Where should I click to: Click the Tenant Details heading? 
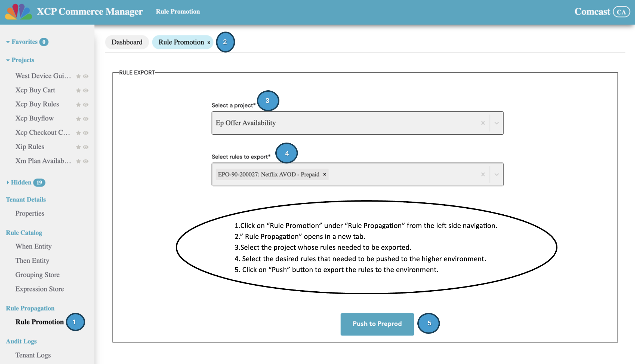(x=26, y=200)
